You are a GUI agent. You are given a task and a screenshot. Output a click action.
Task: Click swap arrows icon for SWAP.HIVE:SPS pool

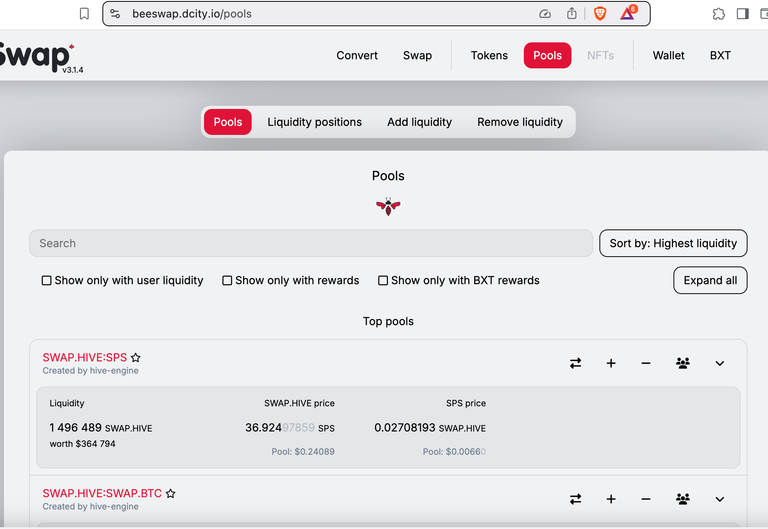point(576,363)
